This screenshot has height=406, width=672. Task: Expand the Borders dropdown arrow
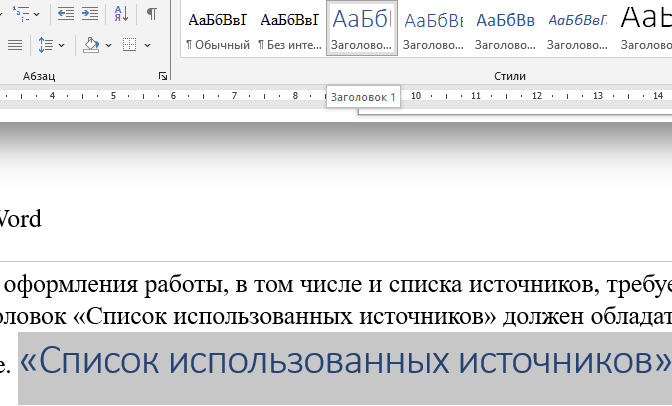[146, 45]
